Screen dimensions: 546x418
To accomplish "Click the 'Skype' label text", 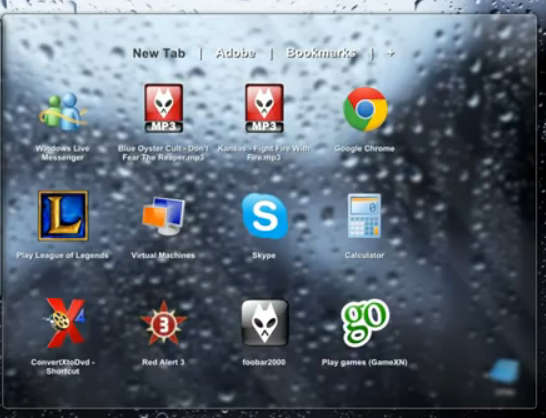I will click(x=264, y=255).
